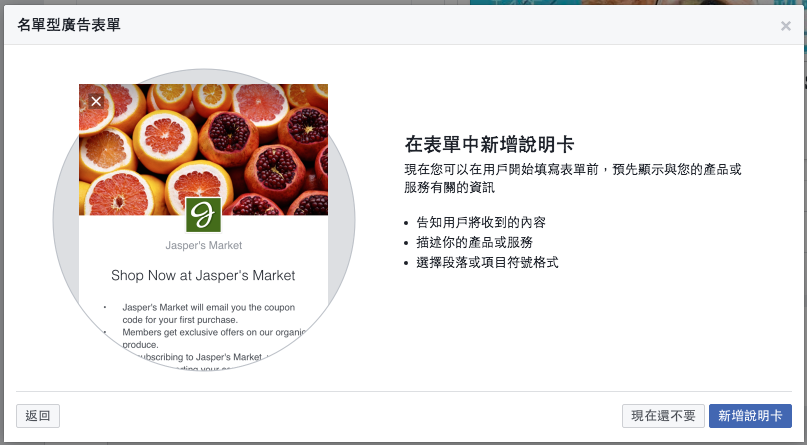The width and height of the screenshot is (807, 445).
Task: Click the blue 新增說明卡 button
Action: pos(750,416)
